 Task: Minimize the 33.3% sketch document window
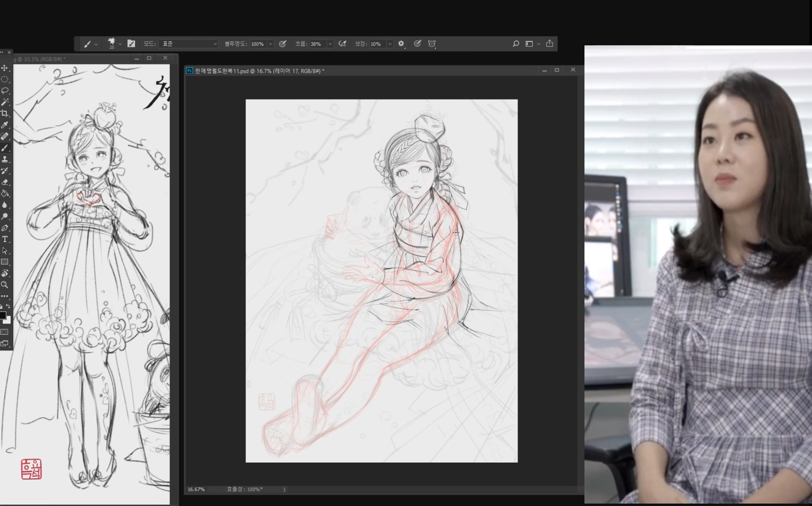click(x=137, y=59)
